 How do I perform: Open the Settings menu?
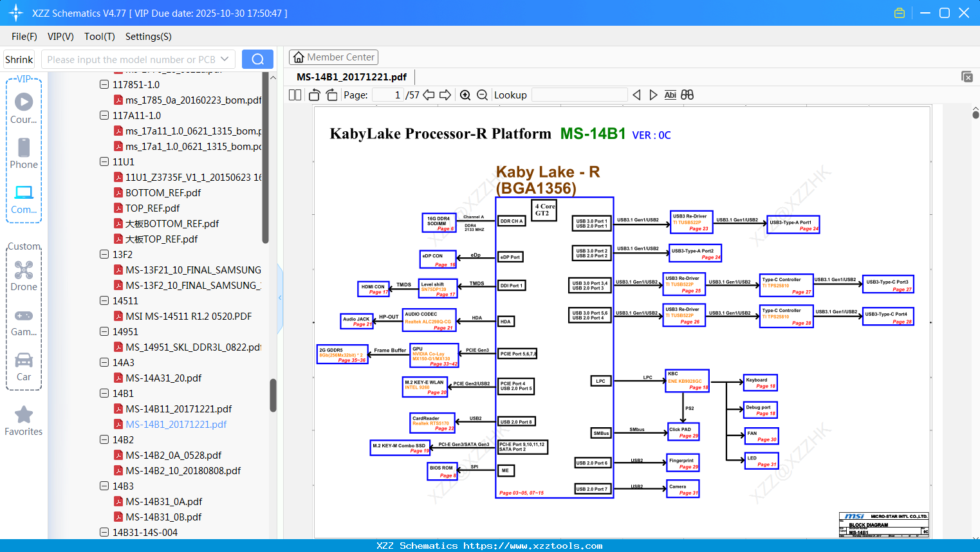click(149, 37)
